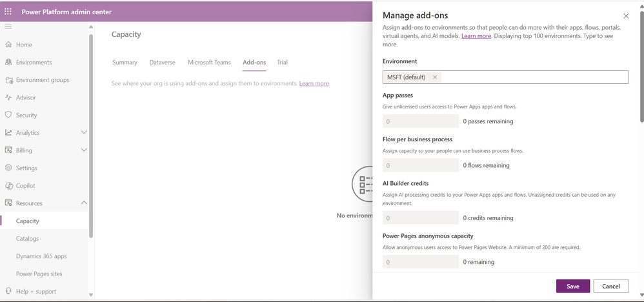Click the AI Builder credits label

click(406, 183)
